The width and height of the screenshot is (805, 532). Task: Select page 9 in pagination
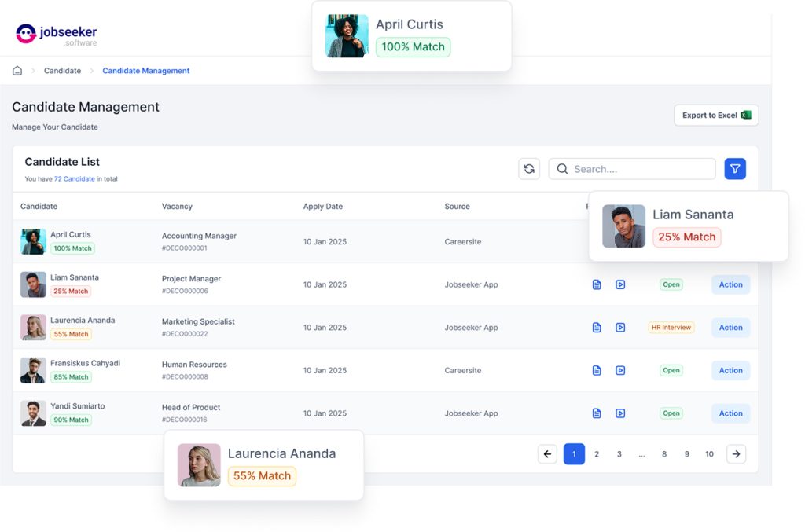687,454
